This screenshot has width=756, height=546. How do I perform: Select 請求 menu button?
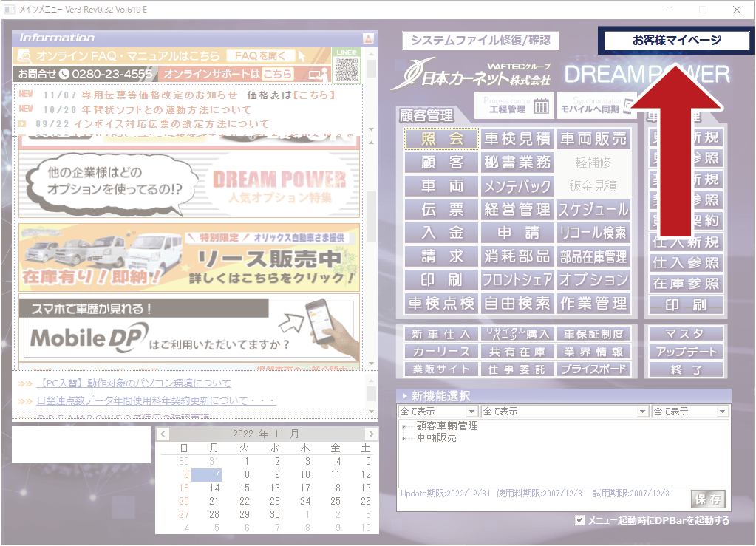click(442, 256)
